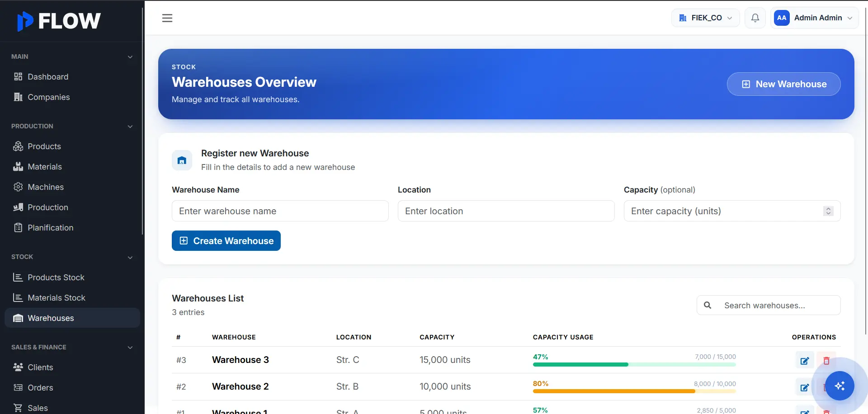The height and width of the screenshot is (414, 868).
Task: Click the Sales cart icon
Action: pos(18,408)
